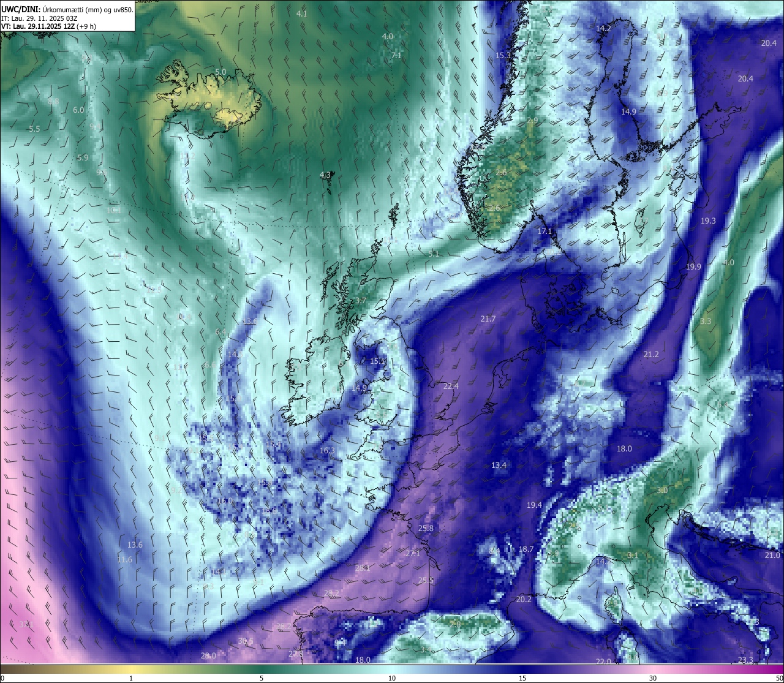Viewport: 784px width, 683px height.
Task: Click the 0 label on the colorbar
Action: click(2, 678)
